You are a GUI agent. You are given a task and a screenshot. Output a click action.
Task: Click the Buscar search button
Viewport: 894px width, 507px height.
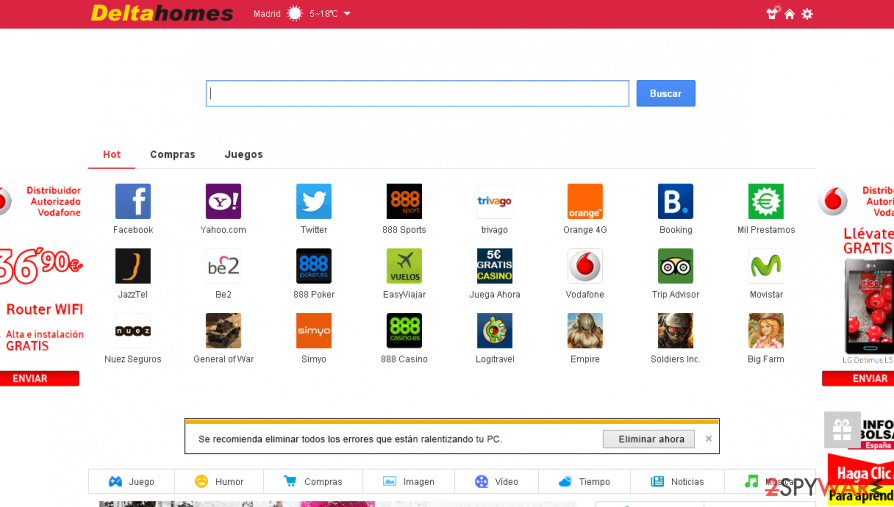(666, 94)
